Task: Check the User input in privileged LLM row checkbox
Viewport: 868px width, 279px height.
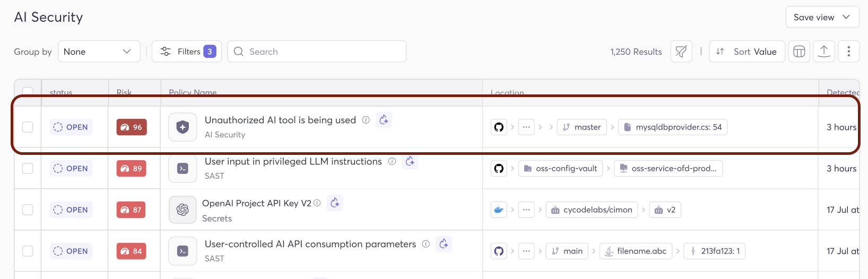Action: click(x=28, y=169)
